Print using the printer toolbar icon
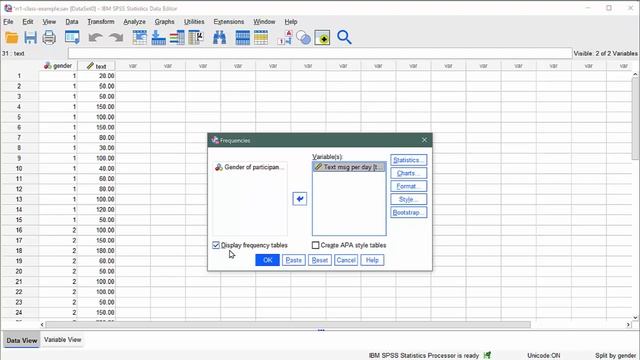 pos(49,38)
